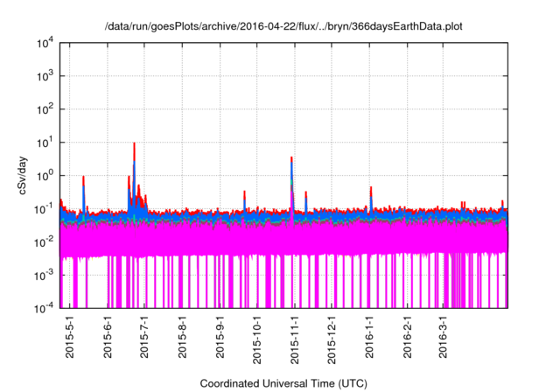Click the 2015-10-1 x-axis tick label
This screenshot has width=560, height=392.
pyautogui.click(x=257, y=339)
